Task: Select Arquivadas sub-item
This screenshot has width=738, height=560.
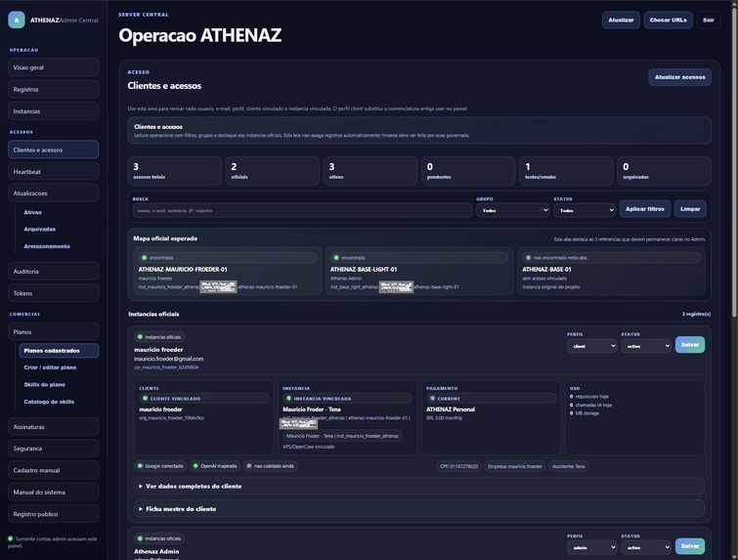Action: (x=40, y=229)
